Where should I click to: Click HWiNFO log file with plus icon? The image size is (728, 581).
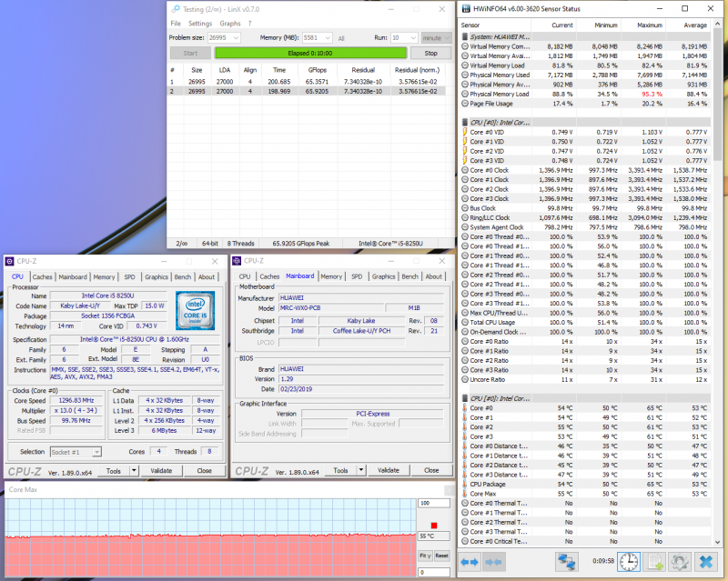(x=654, y=562)
